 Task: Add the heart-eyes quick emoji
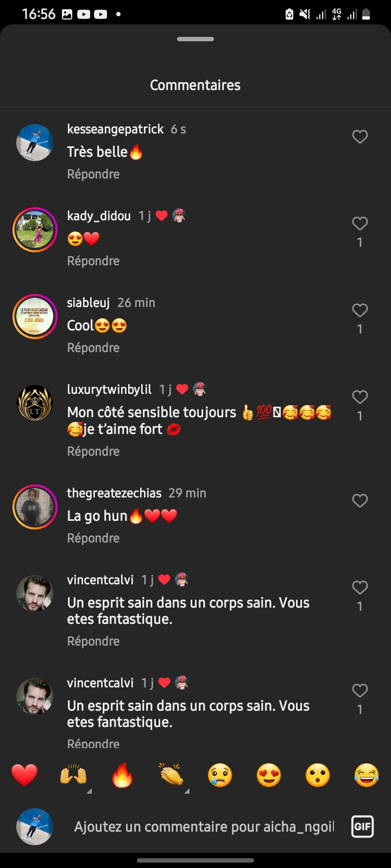[x=269, y=775]
